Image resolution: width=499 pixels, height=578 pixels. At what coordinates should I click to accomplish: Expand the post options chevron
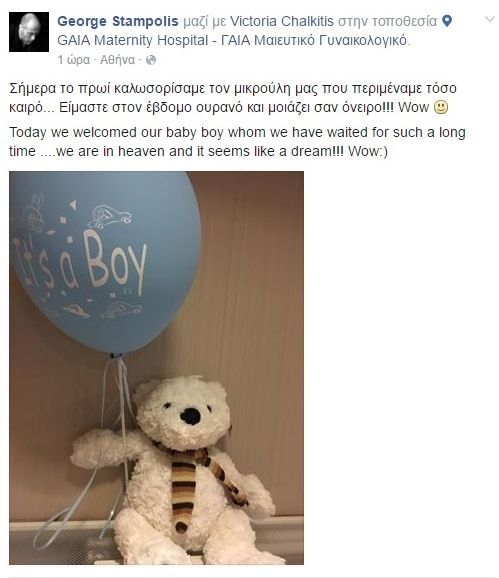point(489,20)
